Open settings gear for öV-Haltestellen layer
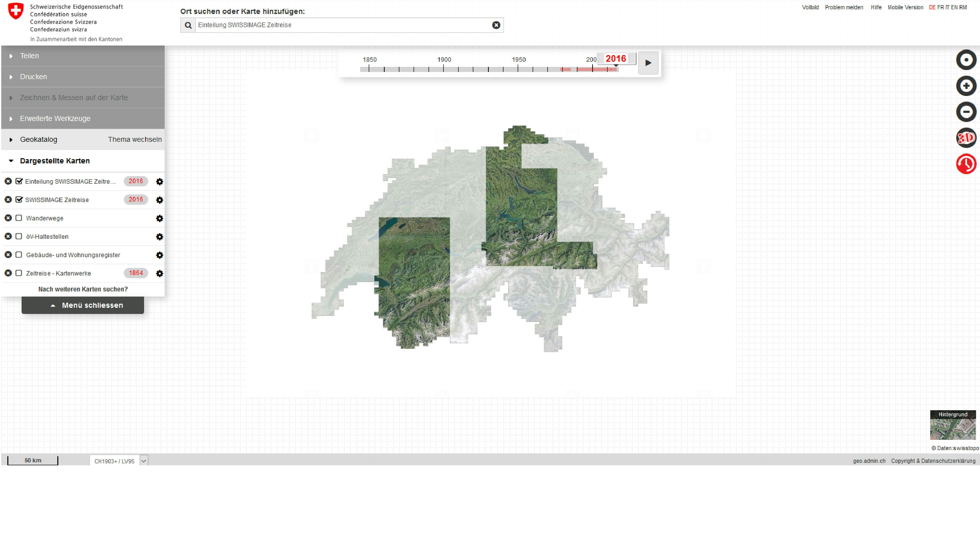Screen dimensions: 980x551 pyautogui.click(x=159, y=237)
